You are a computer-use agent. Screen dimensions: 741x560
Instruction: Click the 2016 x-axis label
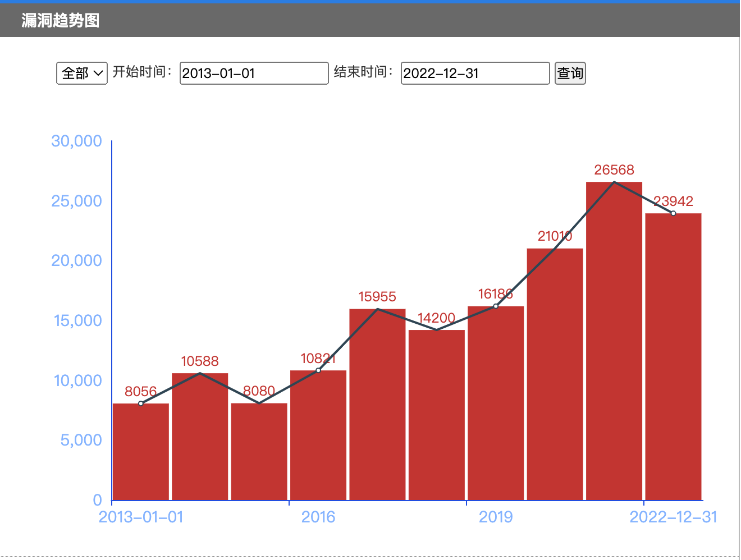[318, 517]
